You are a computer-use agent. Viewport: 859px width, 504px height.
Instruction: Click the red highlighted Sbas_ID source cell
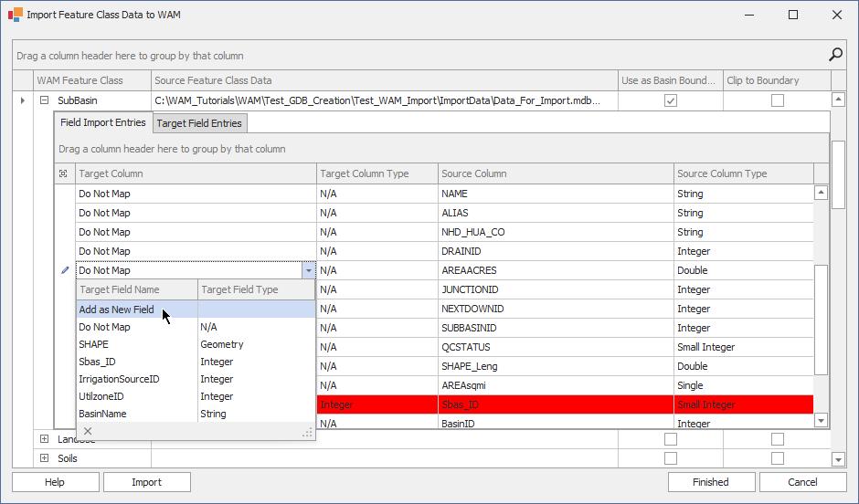click(x=556, y=404)
